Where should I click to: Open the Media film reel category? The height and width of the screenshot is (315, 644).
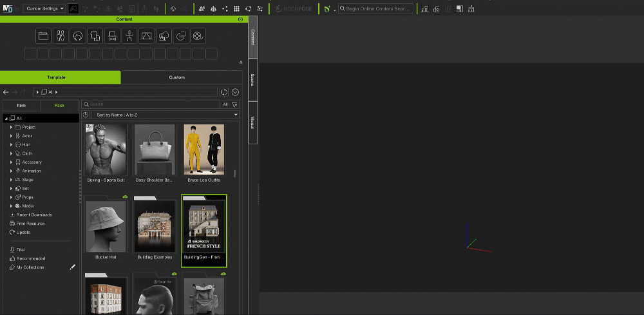pos(198,36)
